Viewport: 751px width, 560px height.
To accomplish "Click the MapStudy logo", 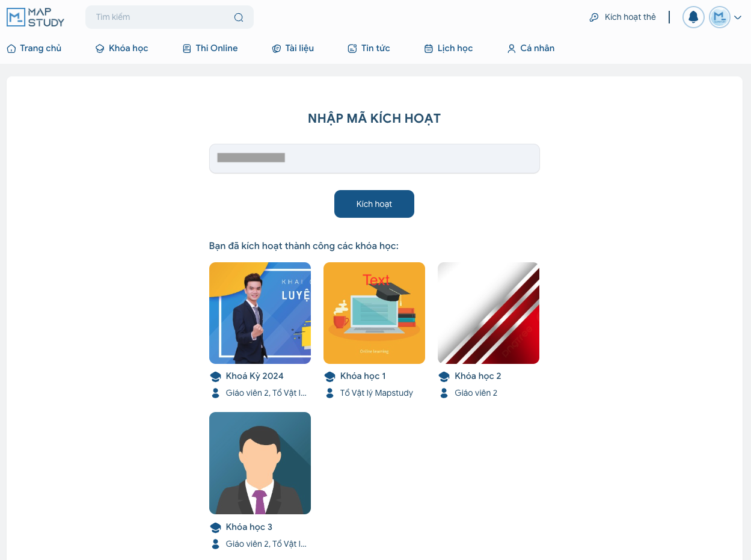I will pos(35,17).
